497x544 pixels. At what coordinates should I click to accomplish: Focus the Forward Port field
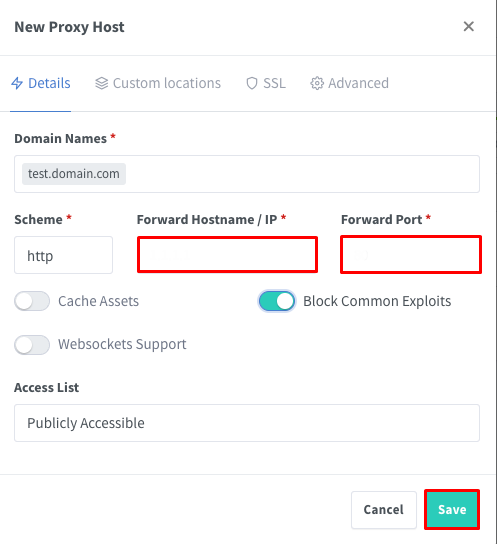pyautogui.click(x=411, y=255)
